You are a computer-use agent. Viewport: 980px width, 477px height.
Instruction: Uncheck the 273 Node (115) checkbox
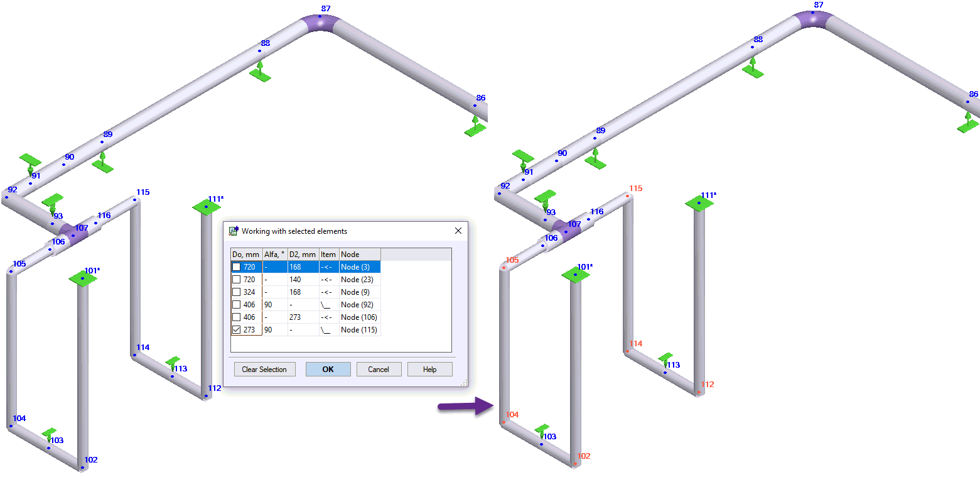coord(237,330)
